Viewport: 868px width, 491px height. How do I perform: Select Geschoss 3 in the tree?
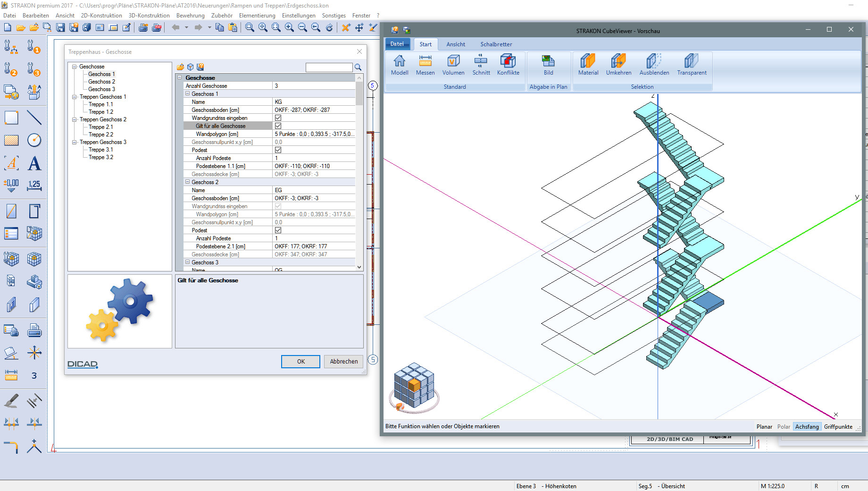point(101,89)
